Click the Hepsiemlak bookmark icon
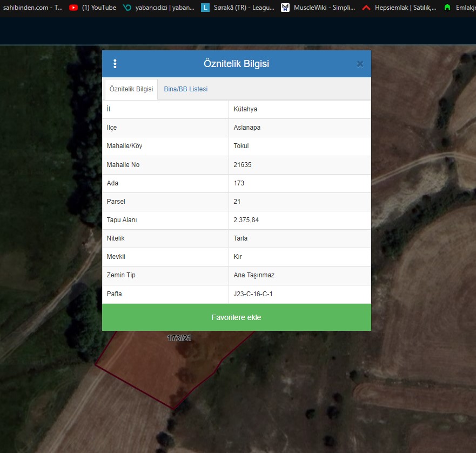Image resolution: width=476 pixels, height=453 pixels. [366, 8]
